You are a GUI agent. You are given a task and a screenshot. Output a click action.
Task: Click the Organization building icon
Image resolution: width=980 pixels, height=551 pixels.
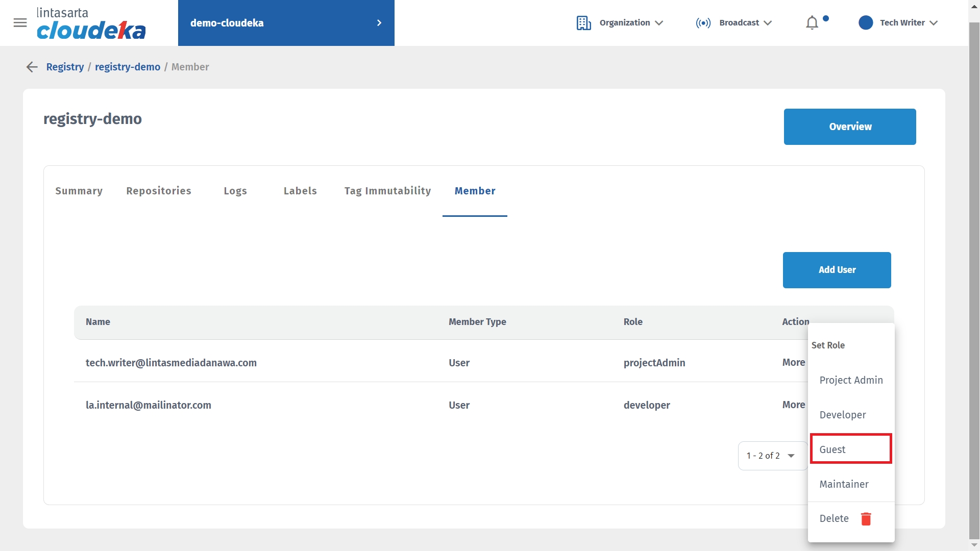583,23
